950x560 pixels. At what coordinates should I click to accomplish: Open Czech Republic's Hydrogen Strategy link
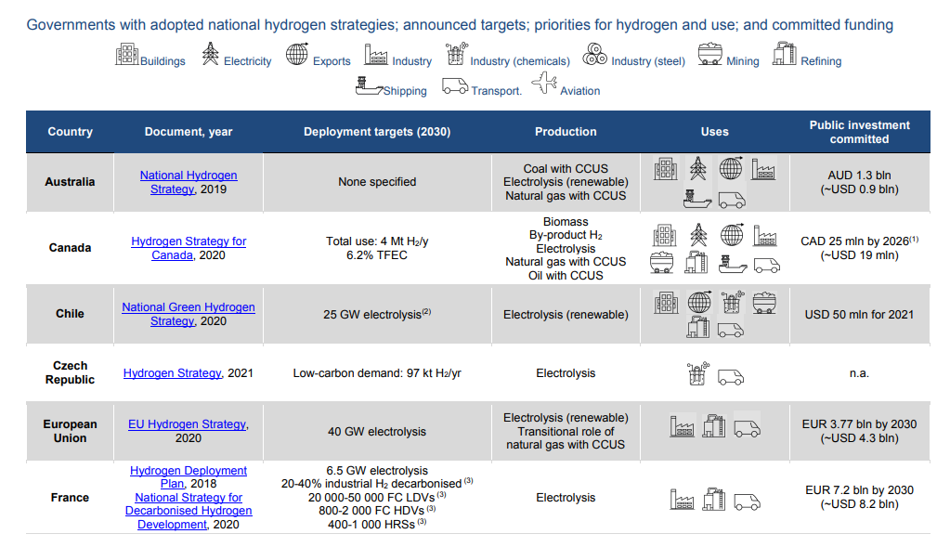[172, 373]
